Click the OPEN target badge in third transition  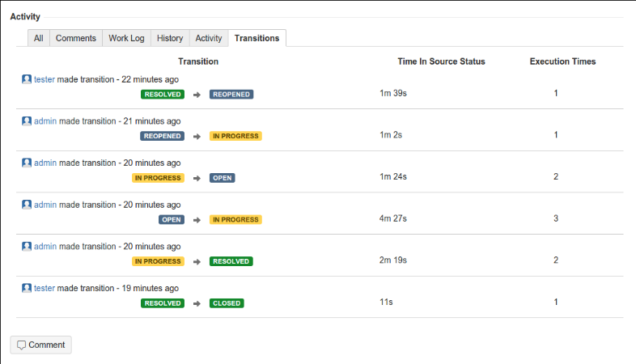click(223, 178)
